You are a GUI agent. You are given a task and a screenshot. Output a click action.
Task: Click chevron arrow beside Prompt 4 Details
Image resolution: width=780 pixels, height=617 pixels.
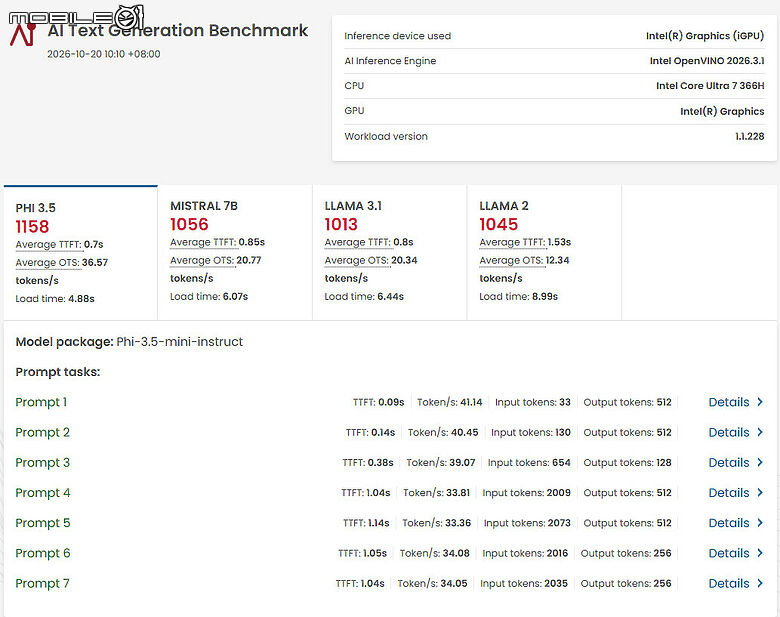(x=760, y=493)
